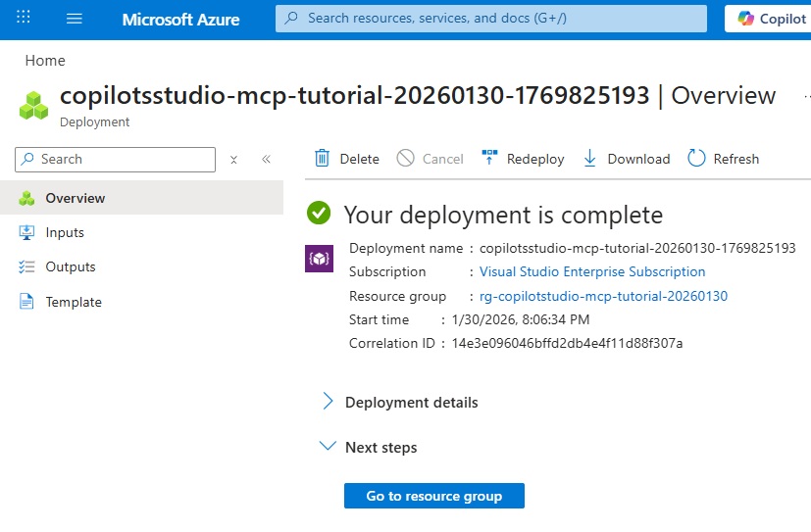Delete the deployment via toolbar

point(346,159)
